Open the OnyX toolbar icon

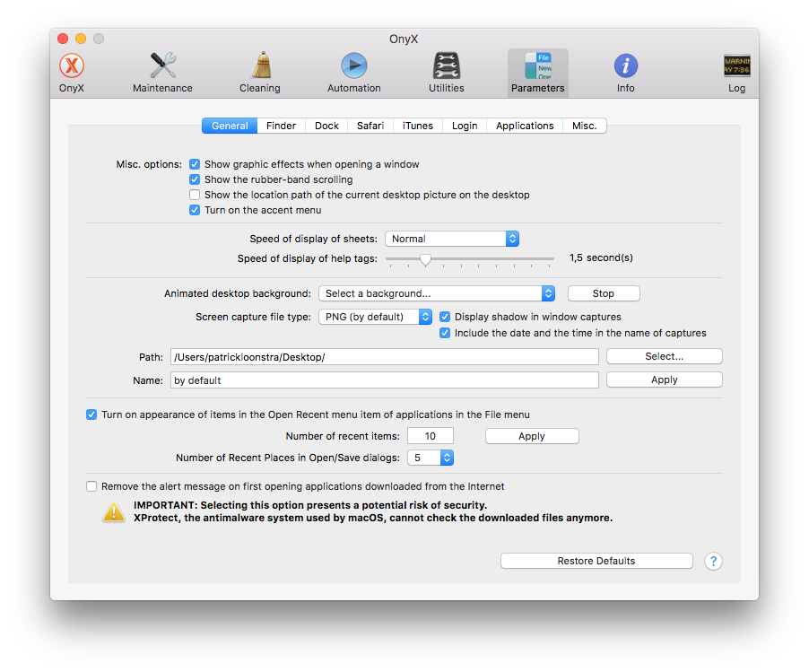point(71,73)
